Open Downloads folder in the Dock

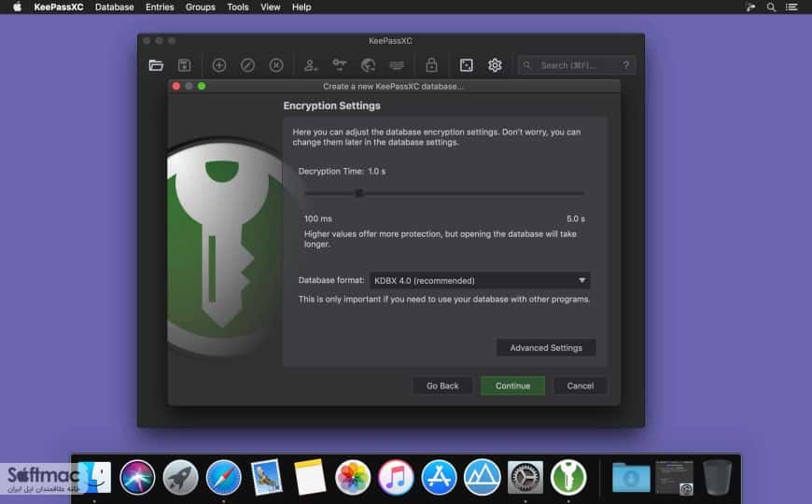pos(631,477)
